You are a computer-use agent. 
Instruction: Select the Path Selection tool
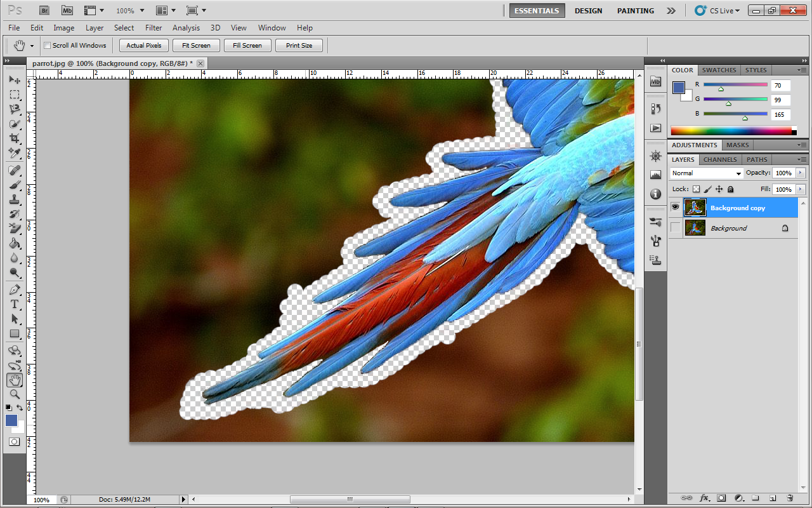tap(15, 319)
